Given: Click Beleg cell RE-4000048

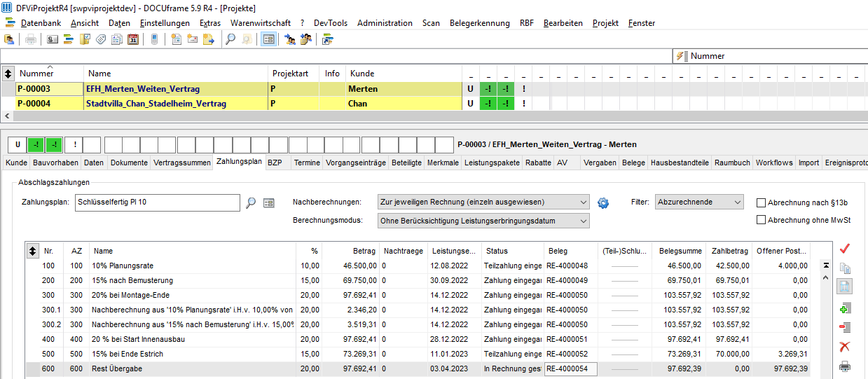Looking at the screenshot, I should click(570, 266).
